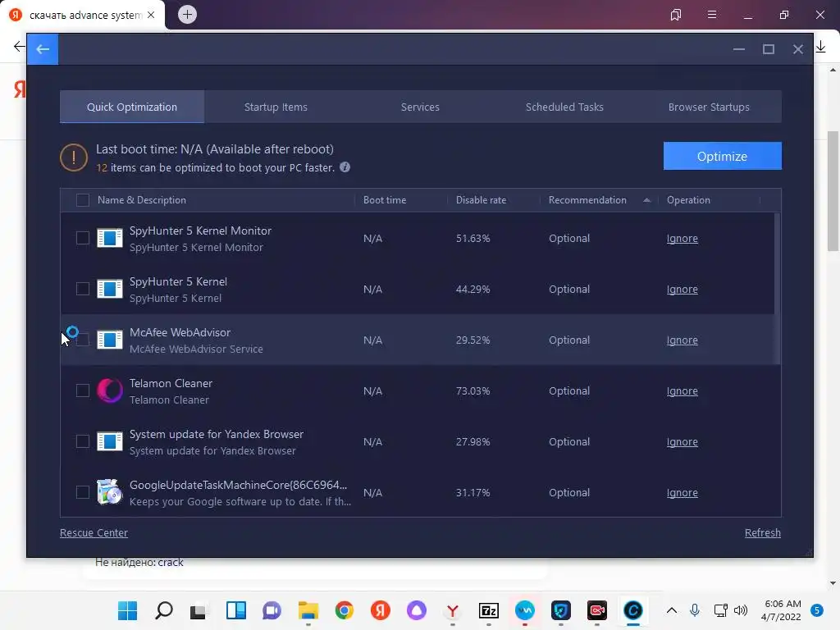Viewport: 840px width, 630px height.
Task: Open the volume tray icon
Action: click(x=741, y=610)
